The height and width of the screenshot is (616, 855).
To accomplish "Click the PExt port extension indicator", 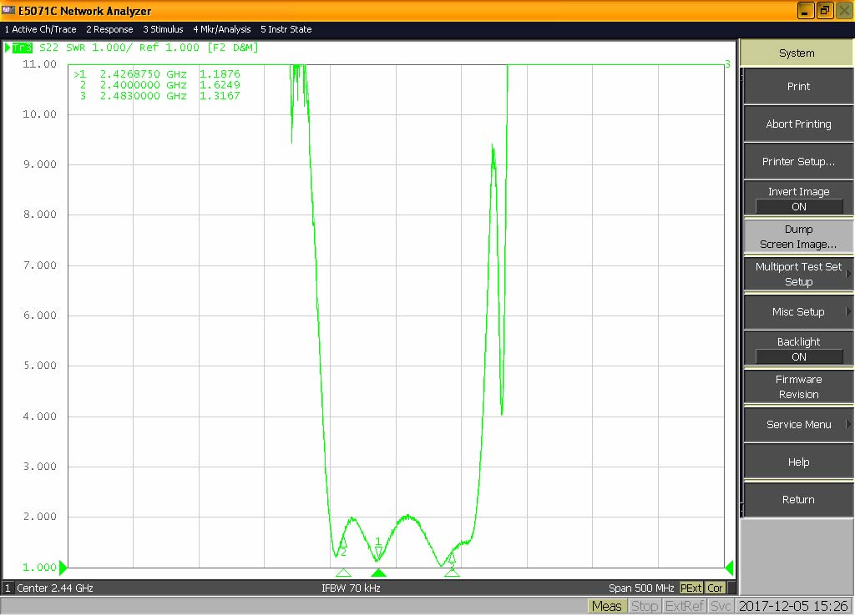I will pyautogui.click(x=691, y=588).
